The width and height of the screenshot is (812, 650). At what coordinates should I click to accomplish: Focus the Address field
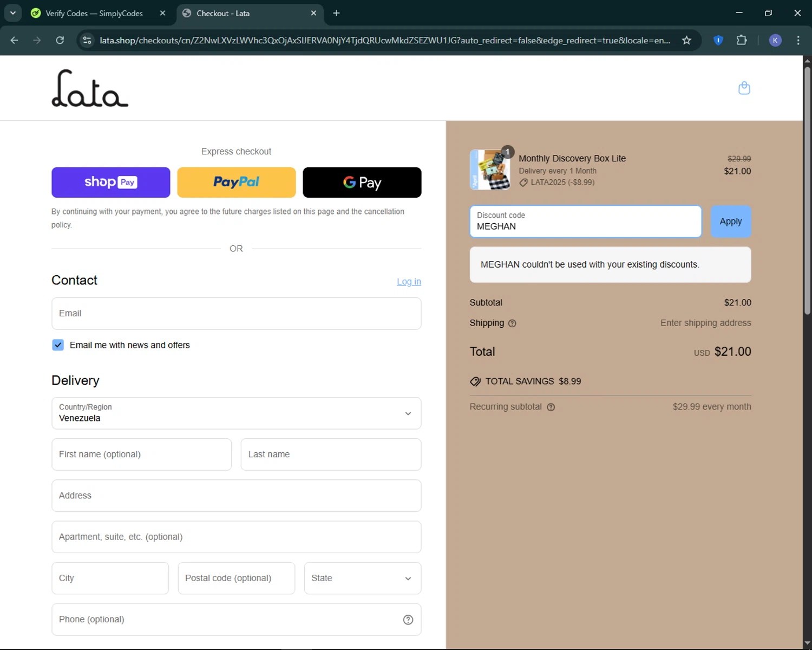(237, 496)
